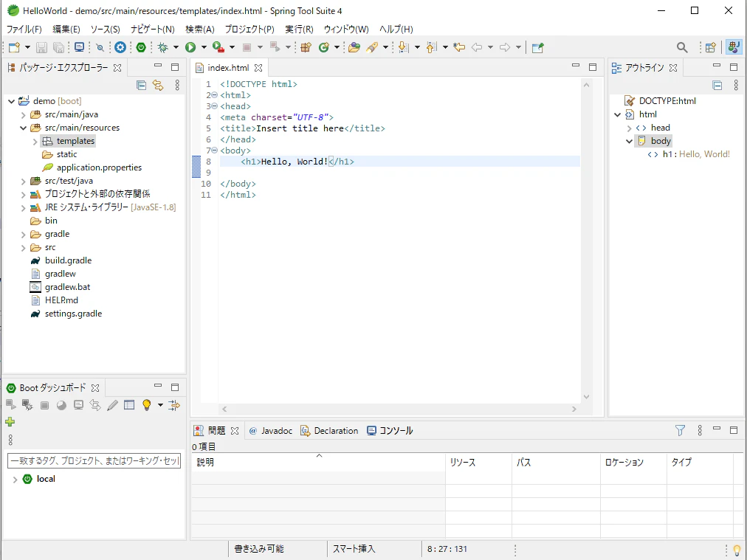
Task: Open the Boot Dashboard from the main toolbar
Action: [141, 47]
